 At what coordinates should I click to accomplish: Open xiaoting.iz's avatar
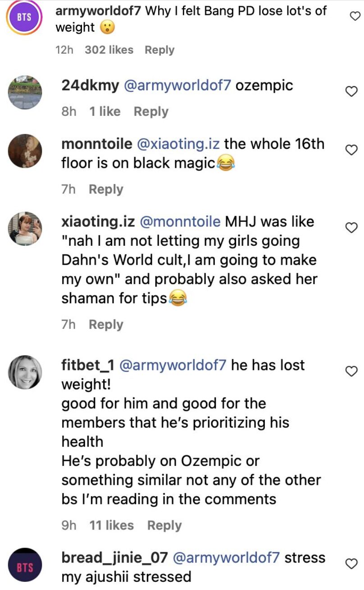pos(25,229)
